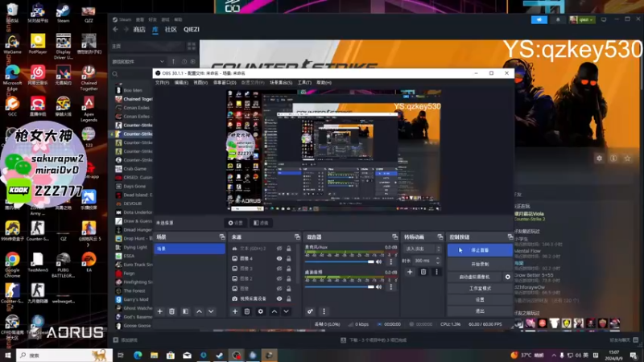The height and width of the screenshot is (362, 644).
Task: Open advanced audio properties in mixer
Action: tap(310, 311)
